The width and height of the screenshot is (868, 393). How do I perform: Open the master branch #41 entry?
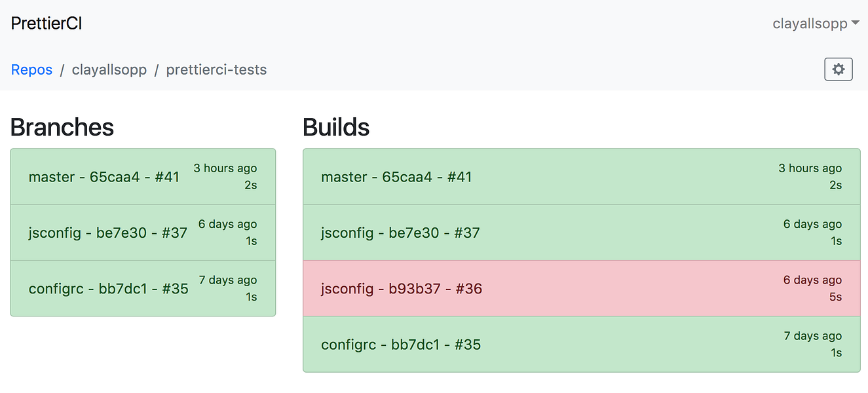104,177
